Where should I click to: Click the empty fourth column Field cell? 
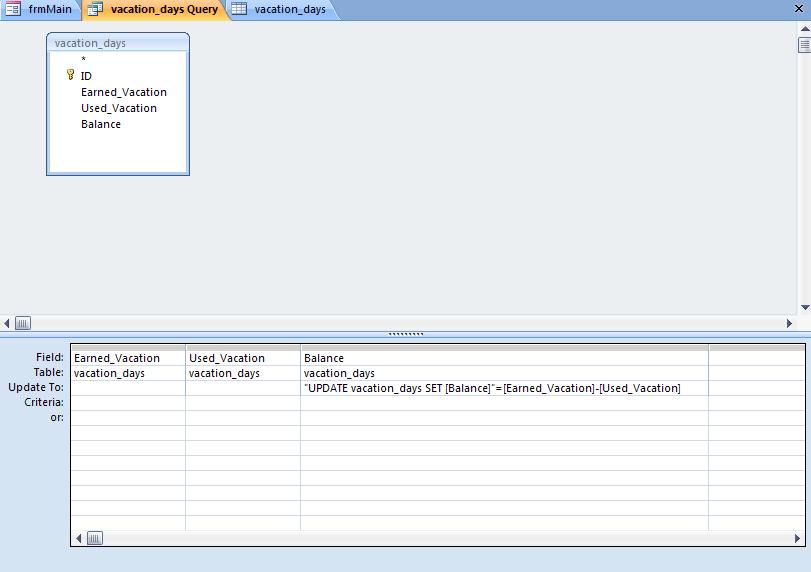[757, 358]
